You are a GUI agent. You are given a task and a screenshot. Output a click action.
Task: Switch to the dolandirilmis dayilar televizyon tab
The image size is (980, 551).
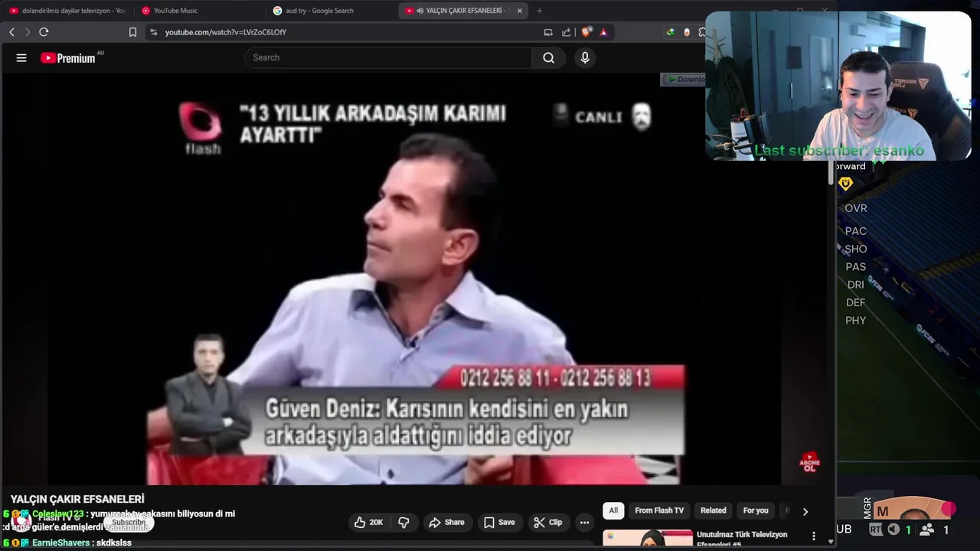pos(67,11)
